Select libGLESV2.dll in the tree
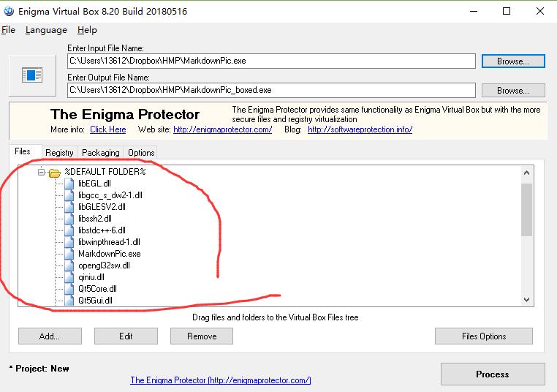 [102, 207]
